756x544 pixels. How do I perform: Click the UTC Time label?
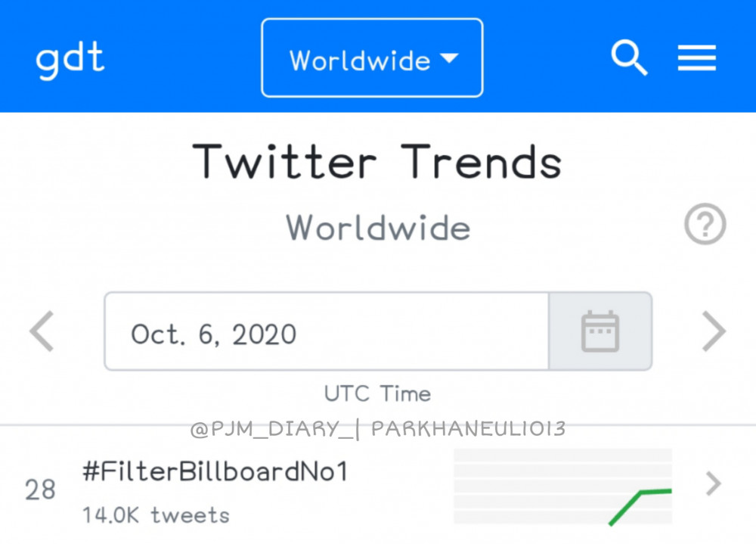377,394
